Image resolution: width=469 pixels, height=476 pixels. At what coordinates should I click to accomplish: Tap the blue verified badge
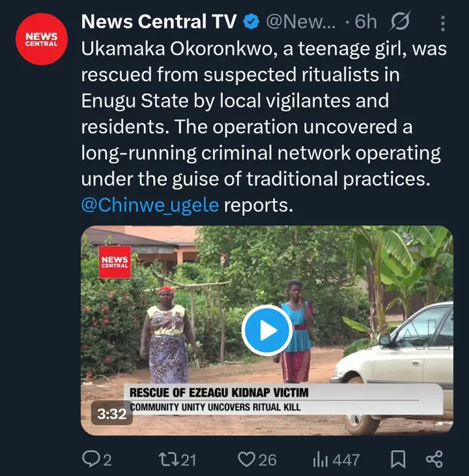251,22
